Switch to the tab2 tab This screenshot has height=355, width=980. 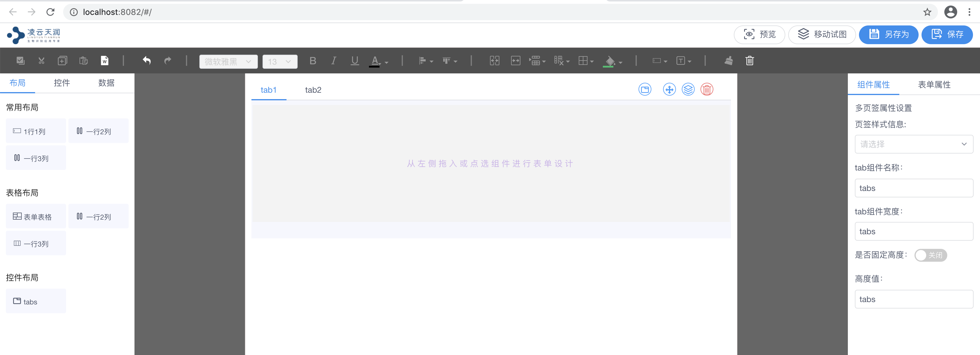click(x=313, y=90)
